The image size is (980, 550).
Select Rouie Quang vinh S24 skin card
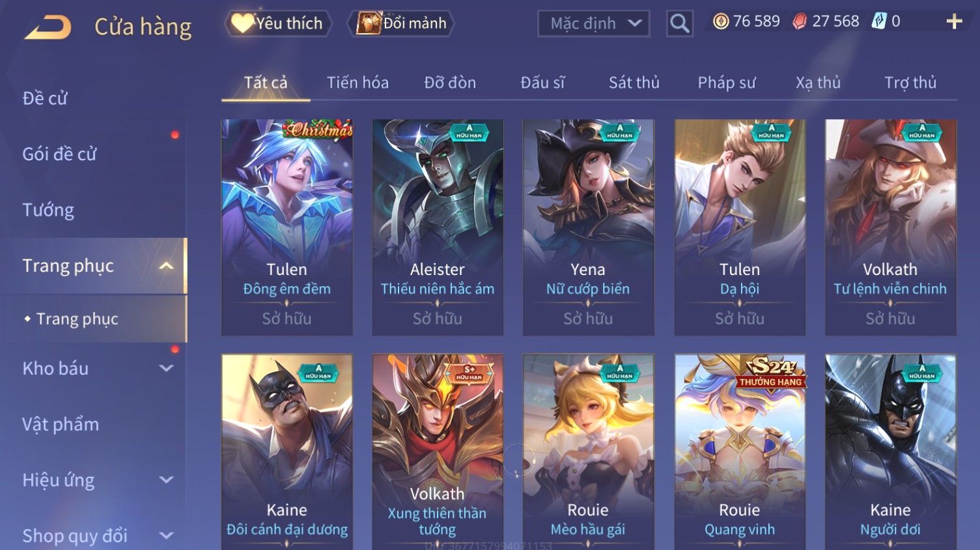click(x=740, y=452)
